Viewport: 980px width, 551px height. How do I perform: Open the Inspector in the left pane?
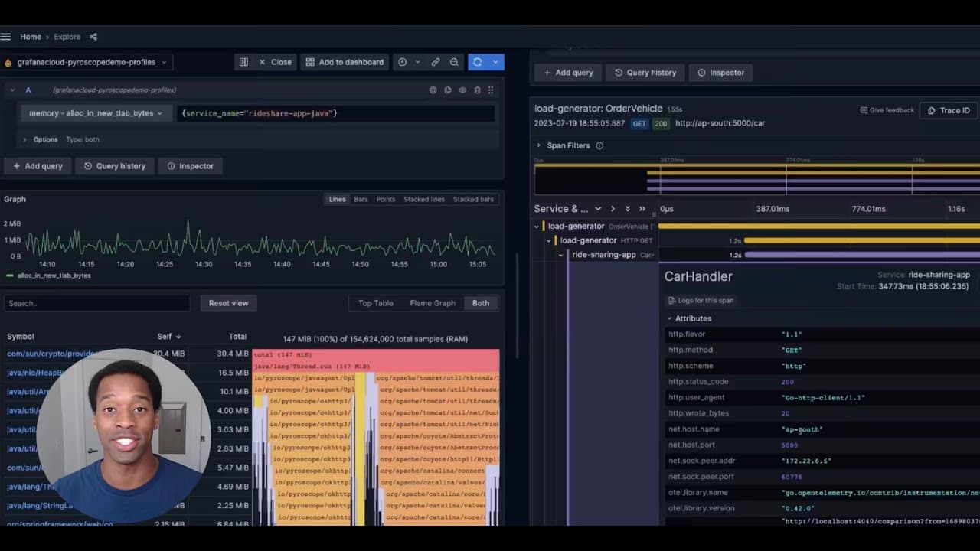point(191,166)
